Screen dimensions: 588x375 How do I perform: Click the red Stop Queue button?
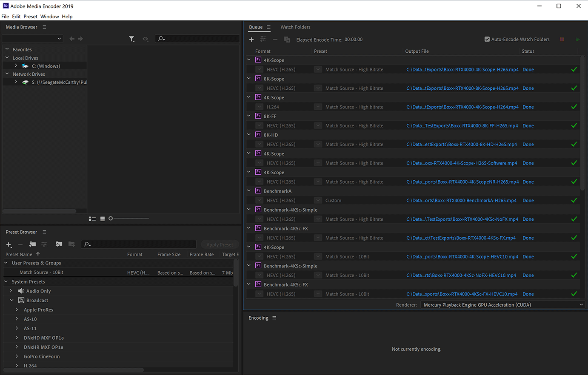(x=562, y=40)
